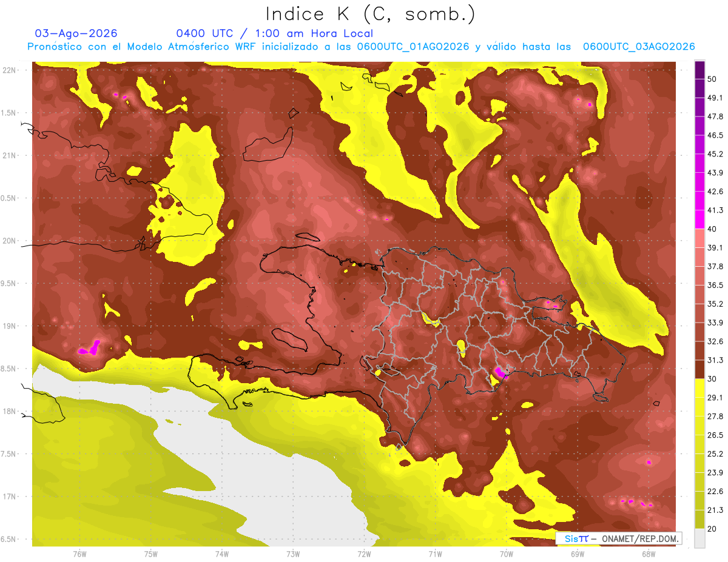
Task: Click the latitude label "18N"
Action: 9,411
